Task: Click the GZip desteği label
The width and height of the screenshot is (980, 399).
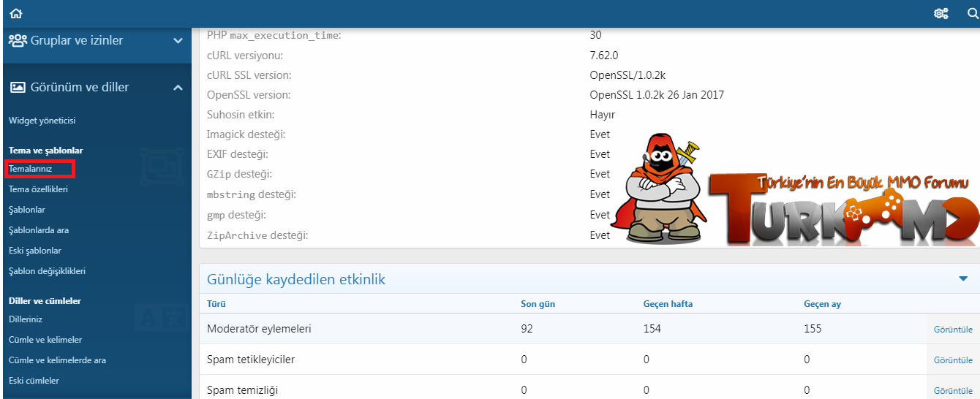Action: [238, 174]
